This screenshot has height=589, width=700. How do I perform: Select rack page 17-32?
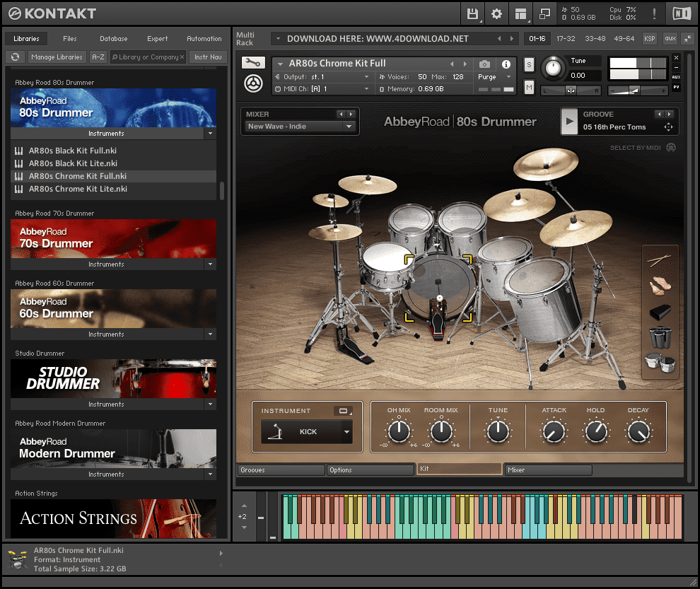point(566,39)
